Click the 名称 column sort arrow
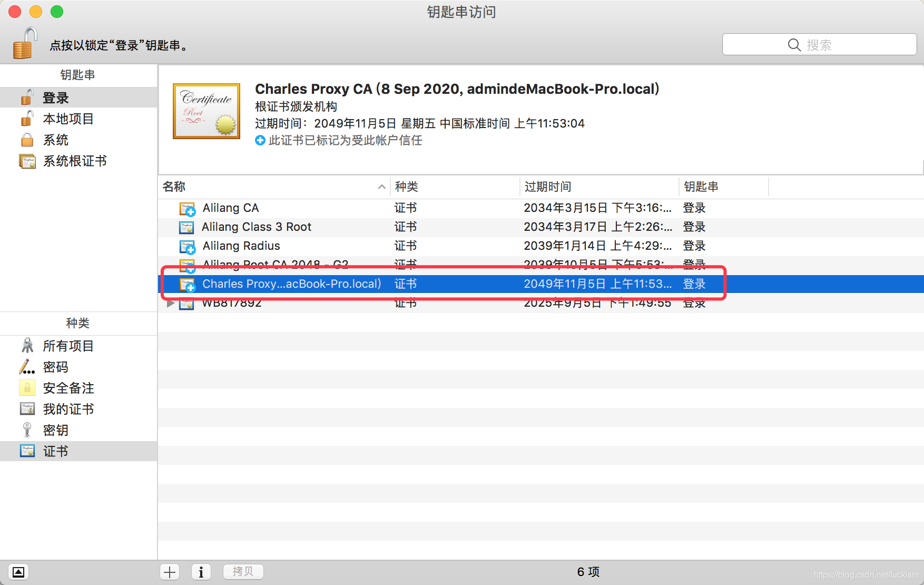 pyautogui.click(x=382, y=187)
